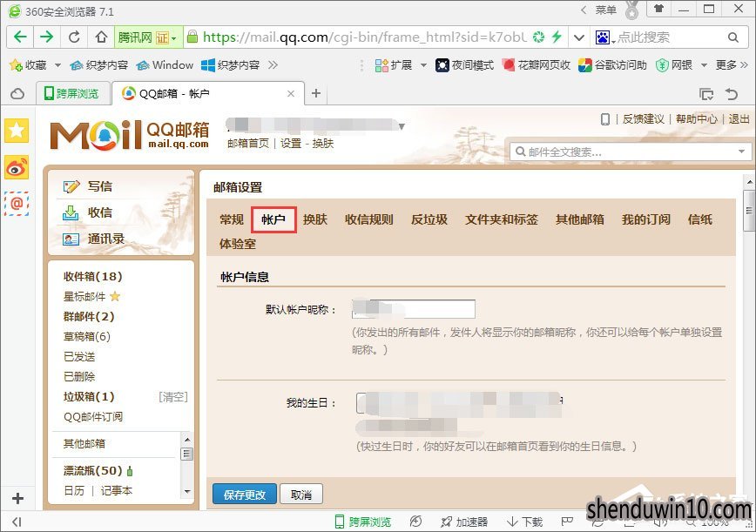Screen dimensions: 756x532
Task: Click the mobile phone icon near 反馈建议
Action: (x=605, y=119)
